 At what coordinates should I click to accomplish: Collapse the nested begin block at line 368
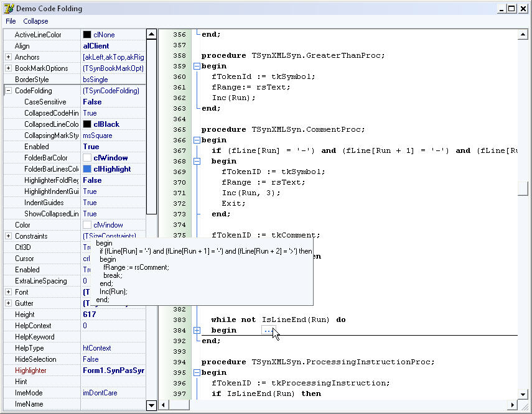click(197, 162)
